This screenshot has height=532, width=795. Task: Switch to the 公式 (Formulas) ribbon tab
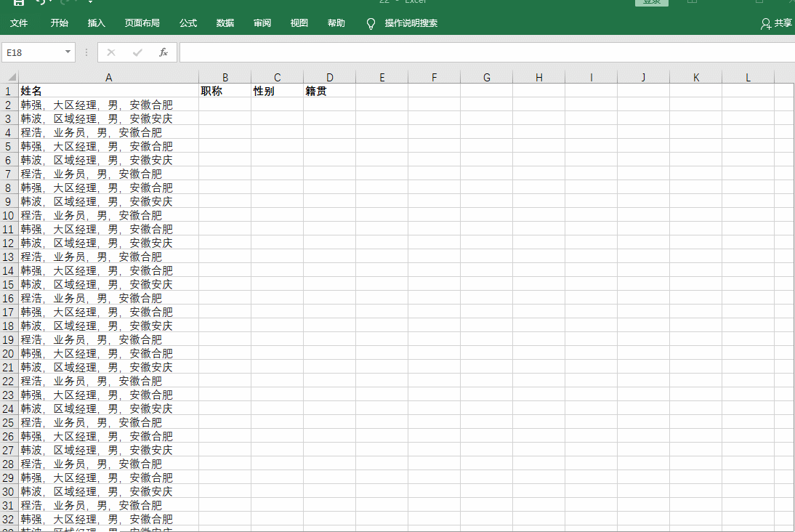[x=187, y=23]
